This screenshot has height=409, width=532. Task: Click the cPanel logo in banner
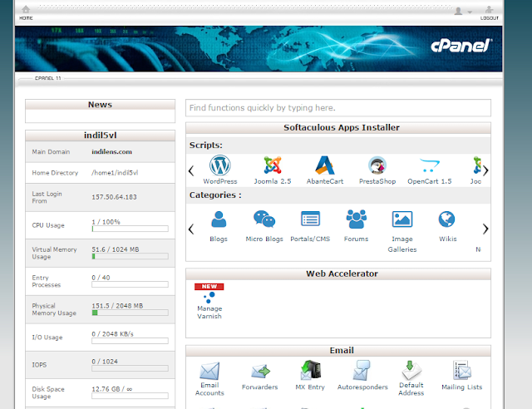tap(461, 46)
